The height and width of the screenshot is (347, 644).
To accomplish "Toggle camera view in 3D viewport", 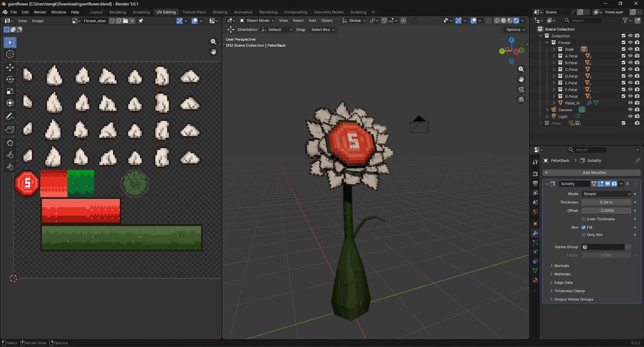I will coord(521,89).
